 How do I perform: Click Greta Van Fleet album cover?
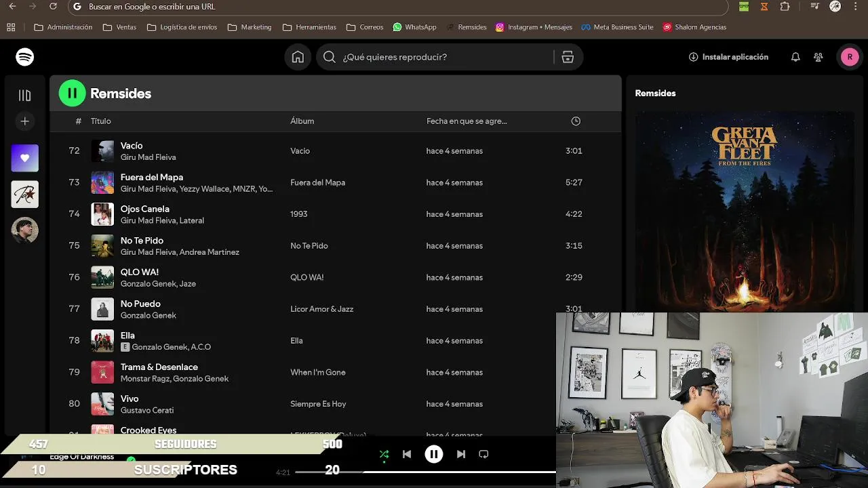pos(745,211)
